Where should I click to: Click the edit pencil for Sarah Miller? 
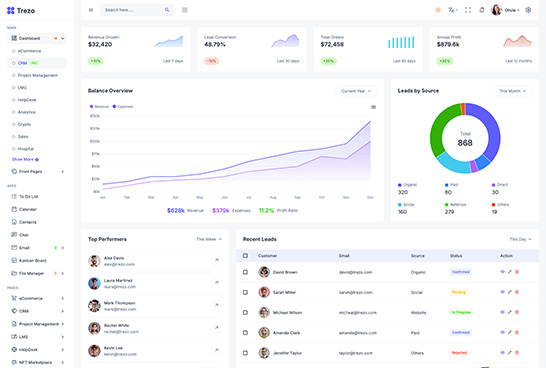(x=509, y=292)
